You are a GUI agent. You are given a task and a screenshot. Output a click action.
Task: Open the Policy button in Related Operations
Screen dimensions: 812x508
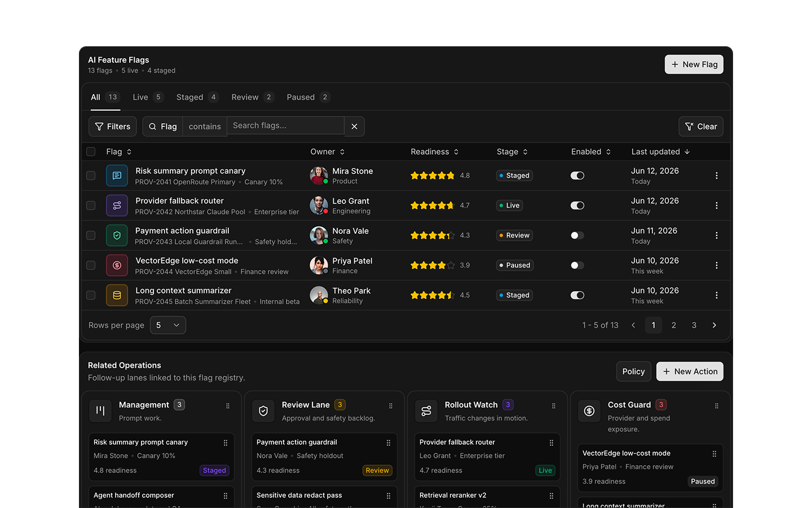(633, 371)
